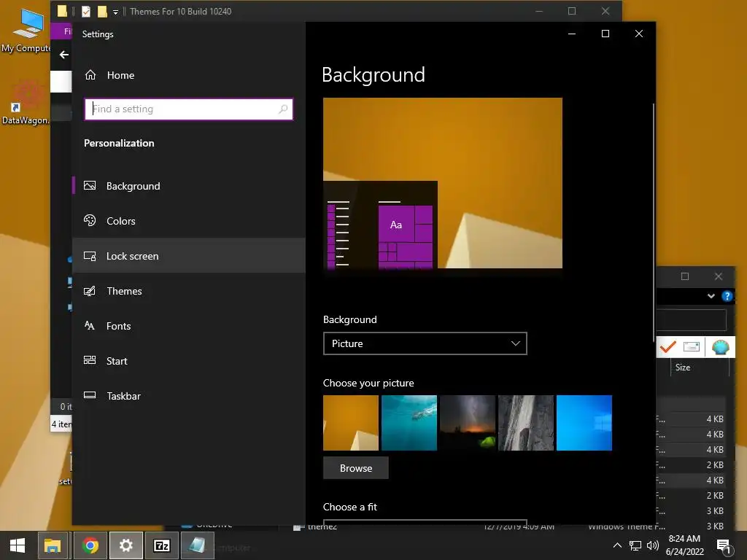Open the Lock screen settings page
The width and height of the screenshot is (747, 560).
(189, 256)
